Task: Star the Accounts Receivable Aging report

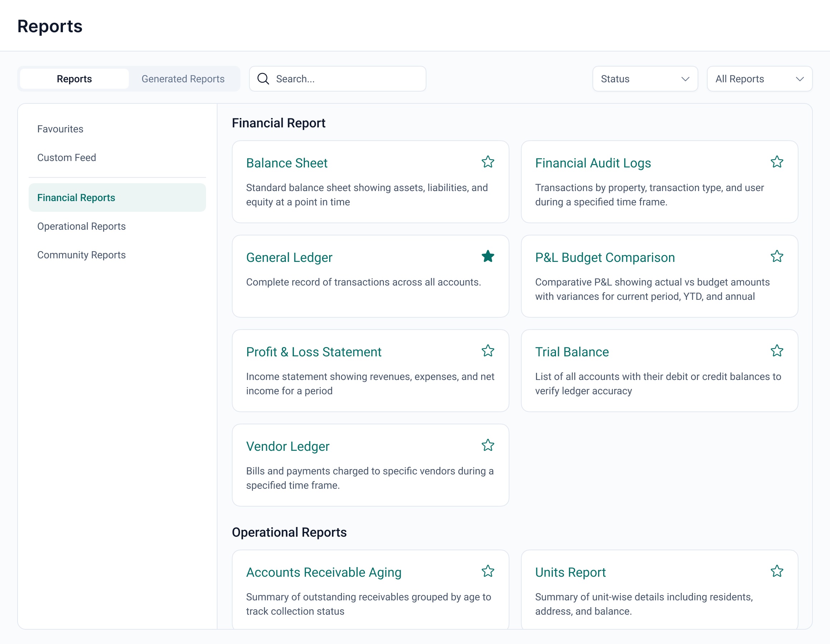Action: pyautogui.click(x=488, y=571)
